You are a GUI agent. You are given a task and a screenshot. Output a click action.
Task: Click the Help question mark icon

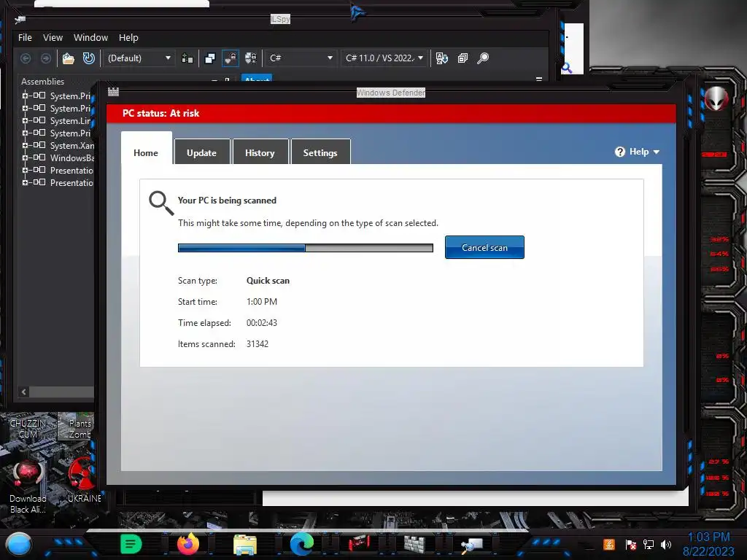click(620, 152)
